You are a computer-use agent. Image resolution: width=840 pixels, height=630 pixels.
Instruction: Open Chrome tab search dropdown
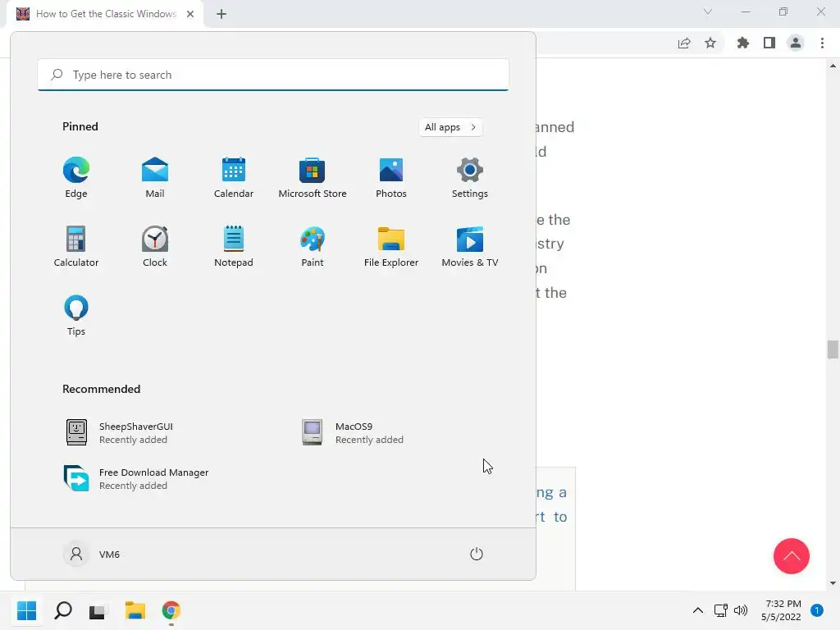pyautogui.click(x=708, y=11)
